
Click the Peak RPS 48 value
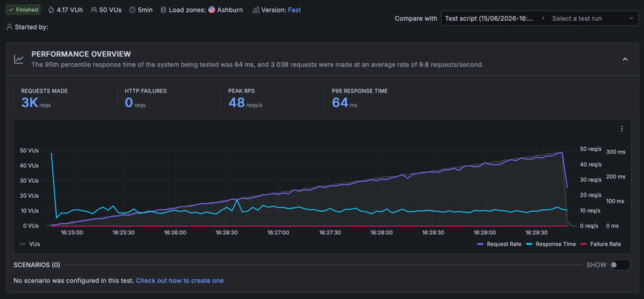236,102
